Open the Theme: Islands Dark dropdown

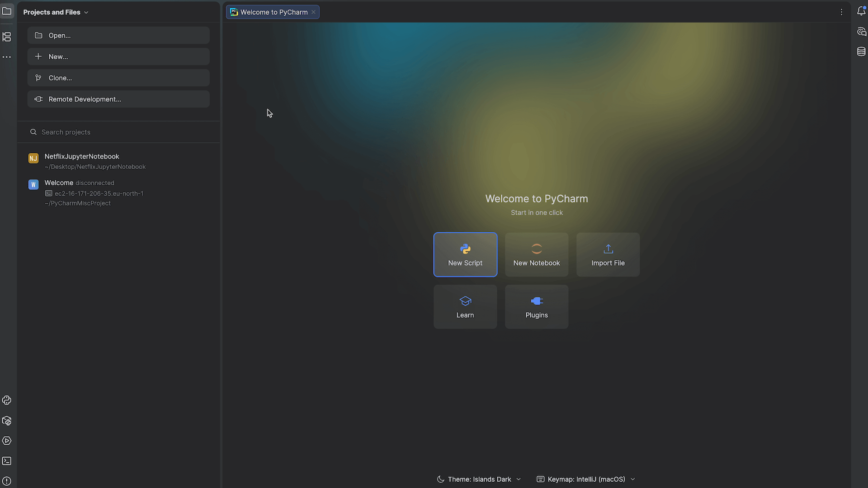click(x=479, y=479)
